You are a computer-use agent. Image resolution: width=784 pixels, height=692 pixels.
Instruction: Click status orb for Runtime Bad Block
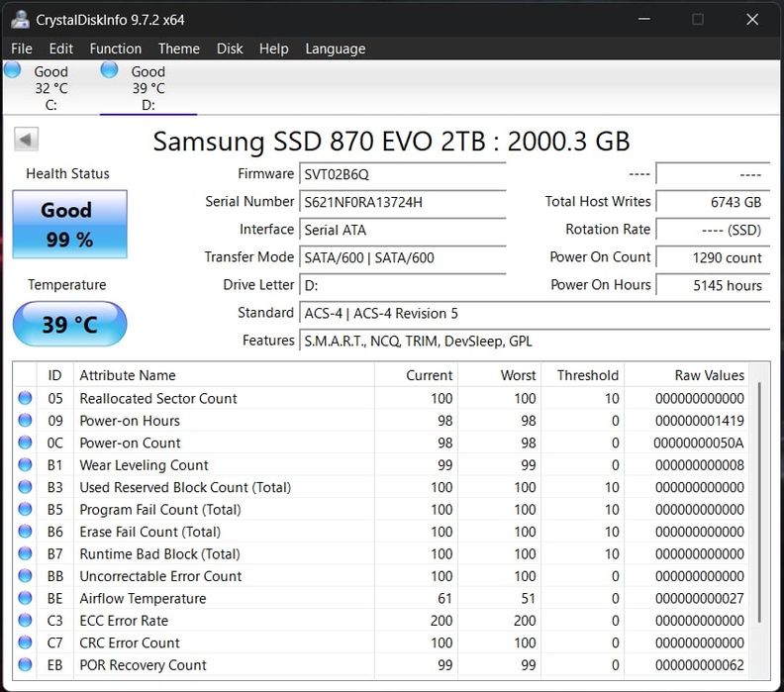(x=25, y=553)
